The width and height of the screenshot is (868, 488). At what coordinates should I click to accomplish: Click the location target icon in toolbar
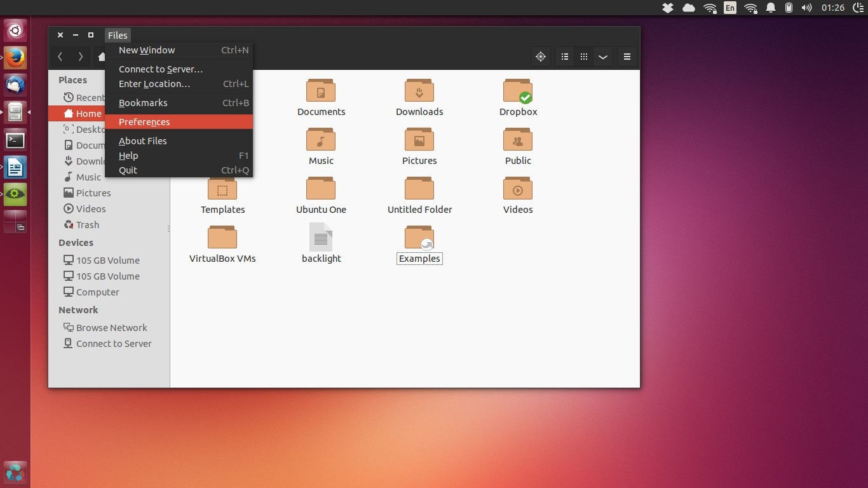[541, 57]
